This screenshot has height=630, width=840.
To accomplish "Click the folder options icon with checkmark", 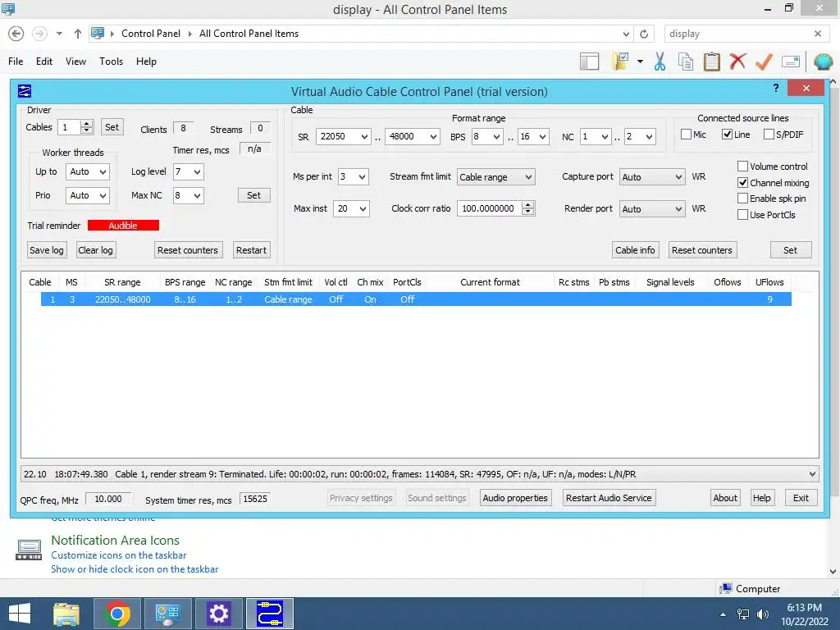I will (620, 62).
